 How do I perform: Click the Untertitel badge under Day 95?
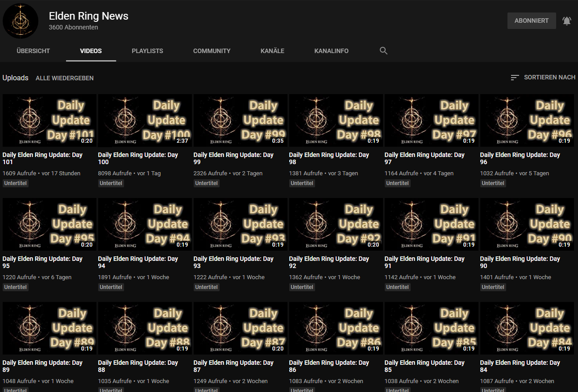[x=16, y=287]
